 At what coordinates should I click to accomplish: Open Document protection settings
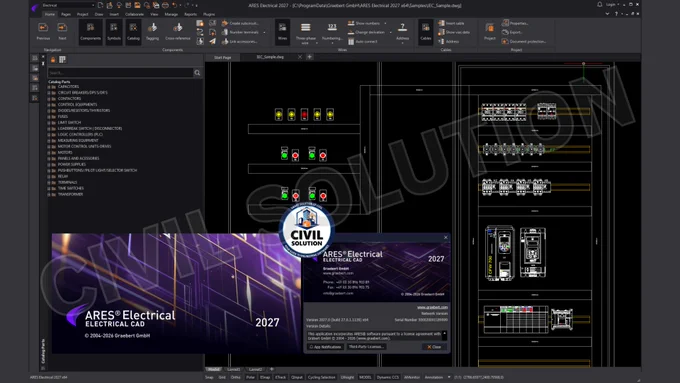[x=524, y=42]
